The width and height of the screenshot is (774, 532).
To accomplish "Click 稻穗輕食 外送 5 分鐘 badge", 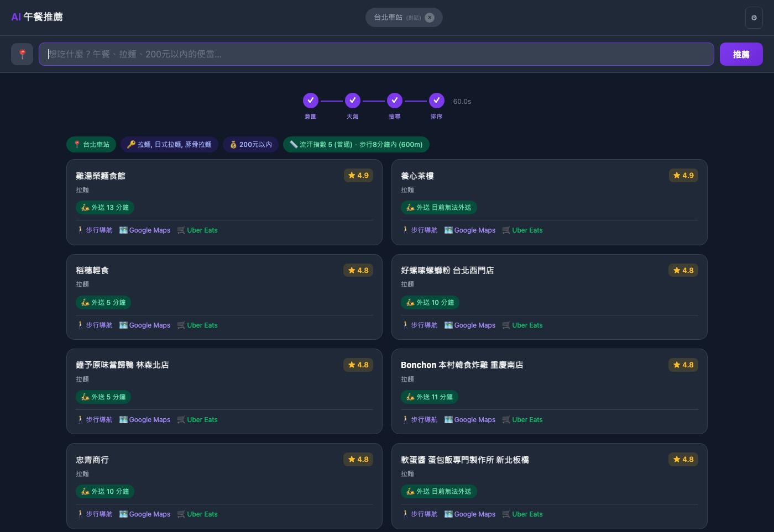I will pos(103,303).
